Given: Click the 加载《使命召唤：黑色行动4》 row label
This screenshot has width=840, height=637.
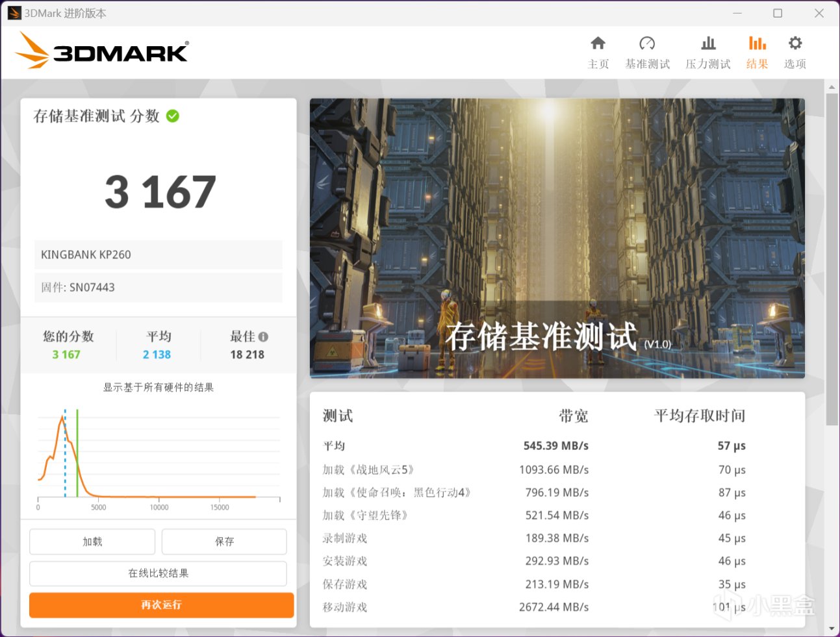Looking at the screenshot, I should tap(397, 492).
